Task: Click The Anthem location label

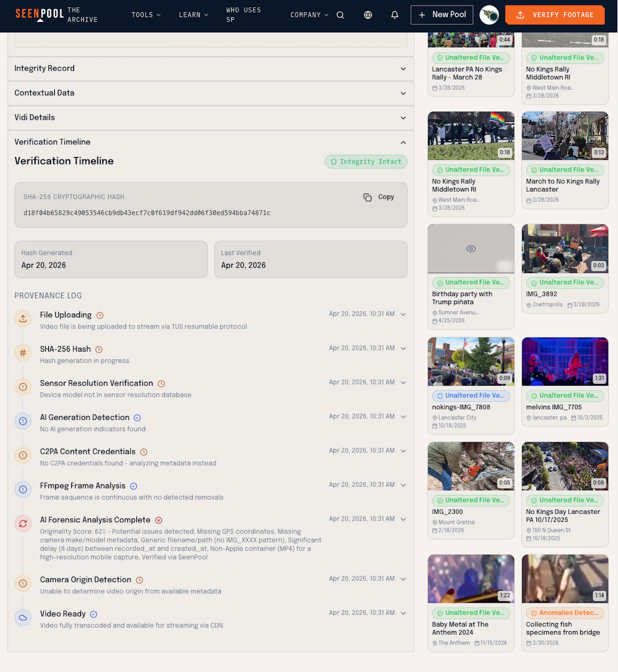Action: (x=451, y=643)
